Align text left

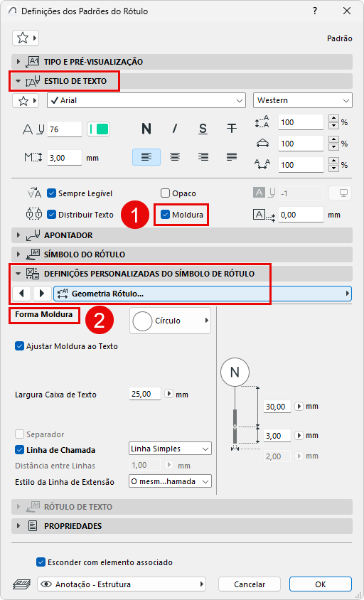(x=146, y=157)
